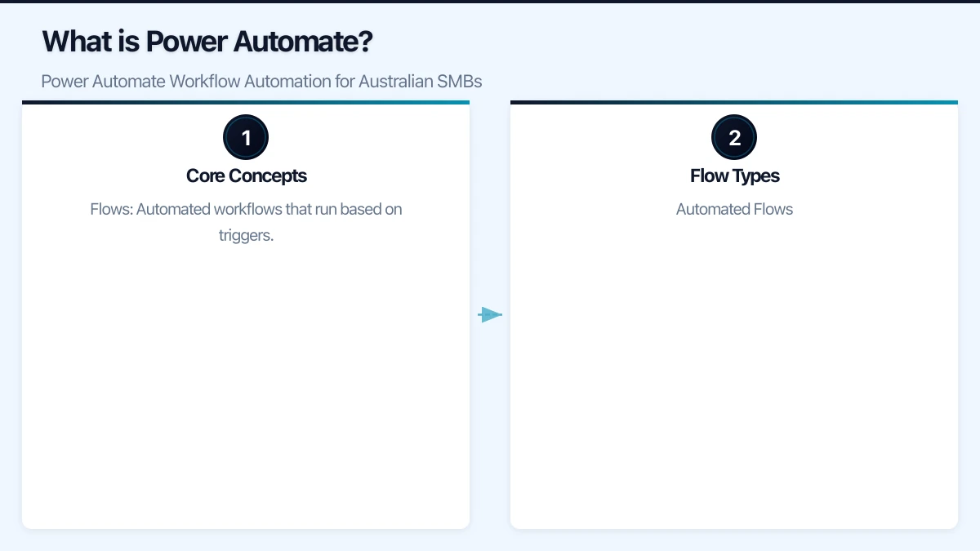Select the dark ring around badge 1
This screenshot has height=551, width=980.
tap(246, 119)
